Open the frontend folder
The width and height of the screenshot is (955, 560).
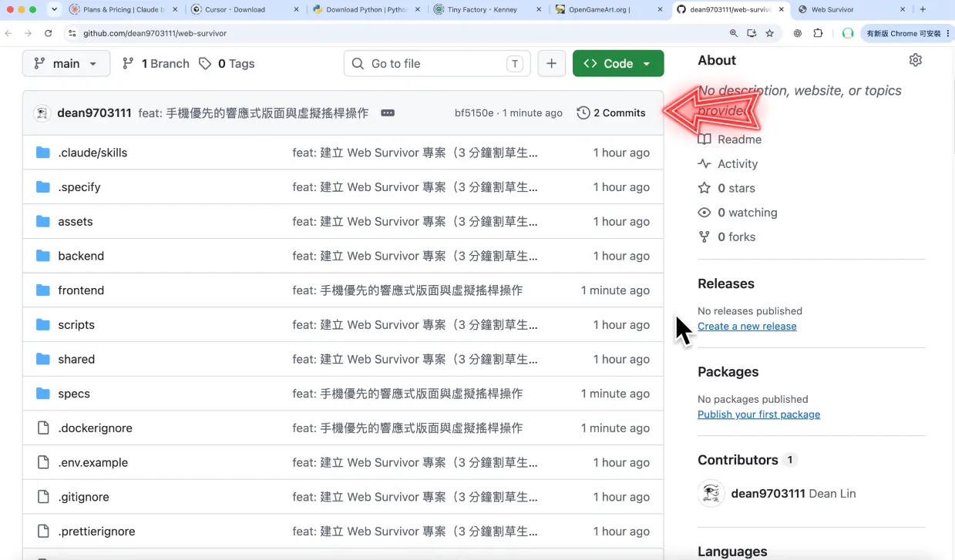[x=81, y=290]
